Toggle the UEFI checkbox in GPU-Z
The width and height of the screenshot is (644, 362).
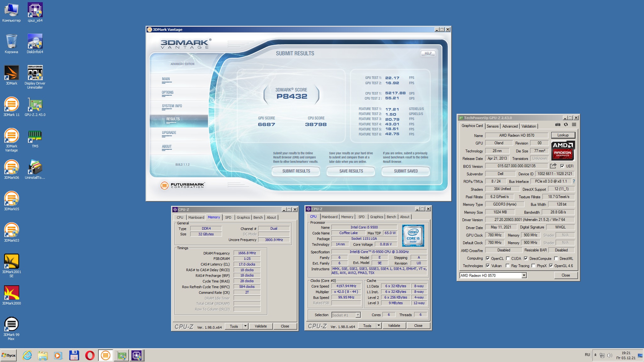pyautogui.click(x=562, y=166)
